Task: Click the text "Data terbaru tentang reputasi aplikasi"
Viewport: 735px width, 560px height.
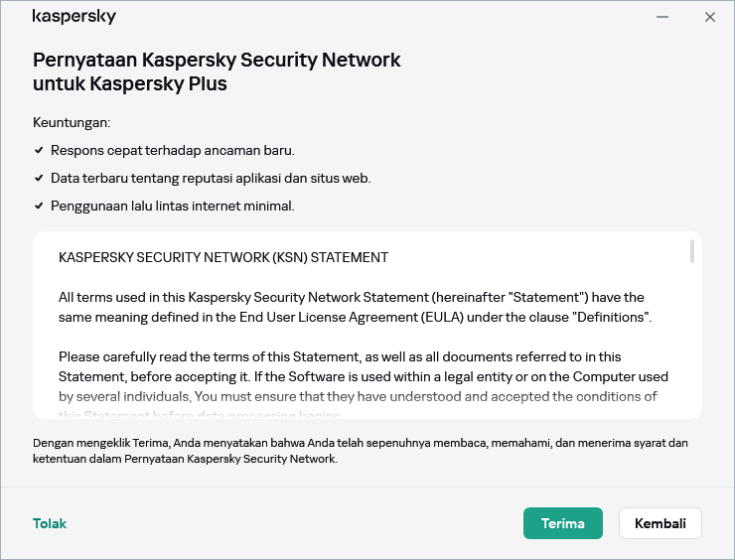Action: (211, 179)
